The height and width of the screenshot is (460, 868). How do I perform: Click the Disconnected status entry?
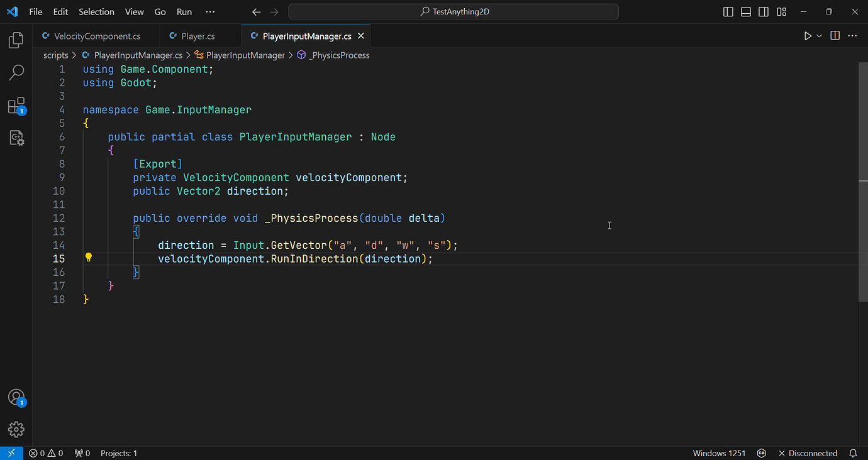tap(808, 453)
